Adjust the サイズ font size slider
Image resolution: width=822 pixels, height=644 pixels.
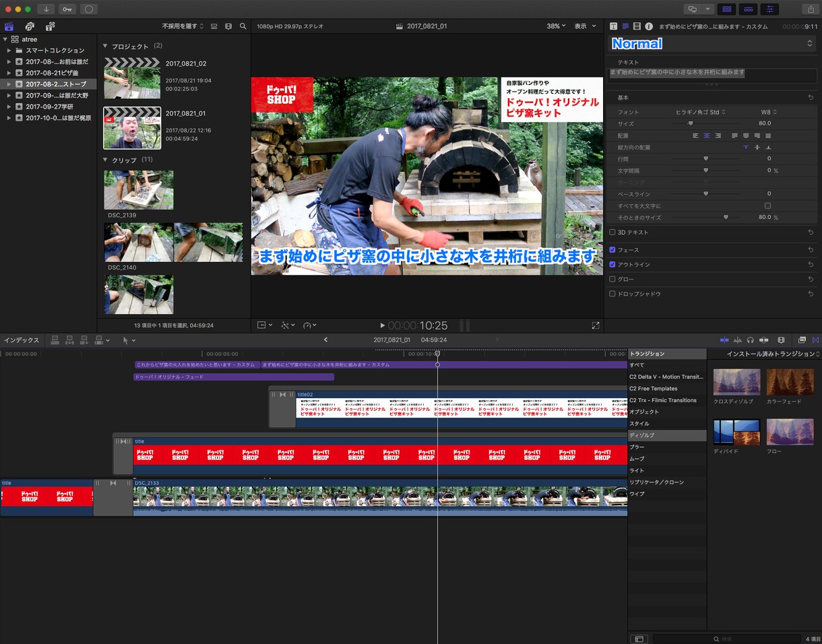pos(690,124)
